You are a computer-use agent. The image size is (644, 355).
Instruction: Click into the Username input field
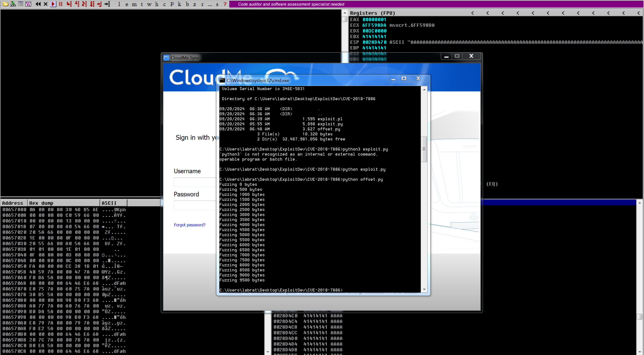[x=195, y=182]
